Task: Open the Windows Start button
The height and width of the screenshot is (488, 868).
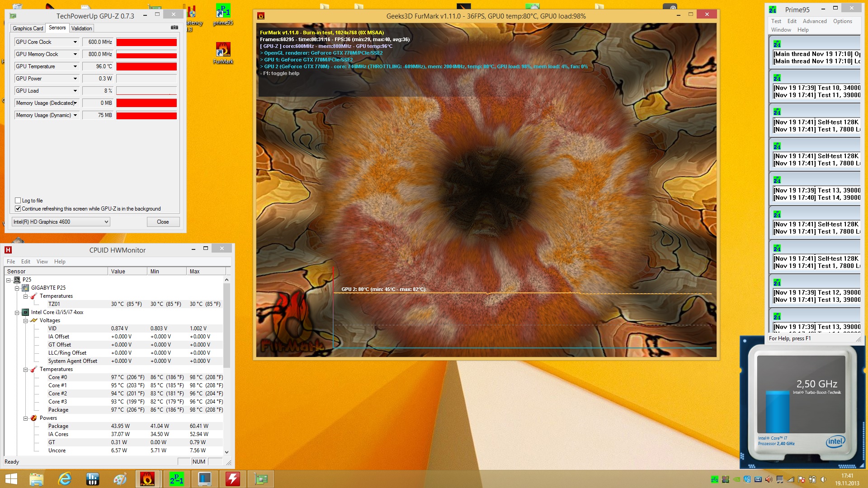Action: tap(11, 479)
